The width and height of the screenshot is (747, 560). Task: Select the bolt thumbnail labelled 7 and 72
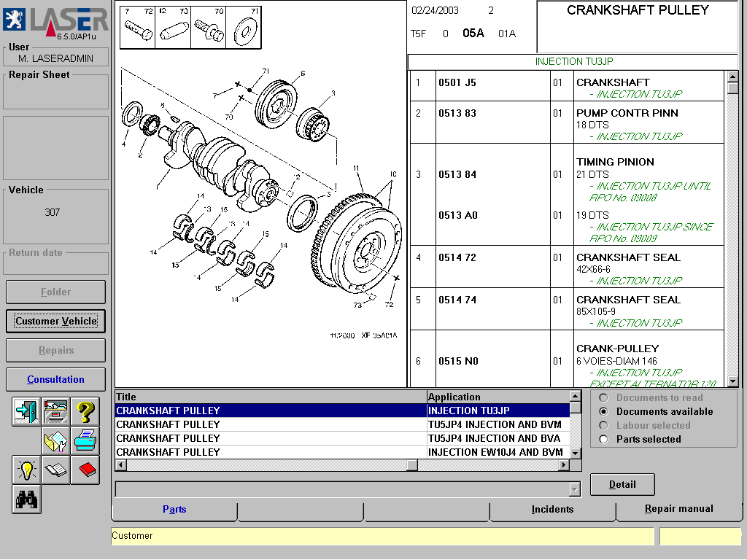click(138, 28)
